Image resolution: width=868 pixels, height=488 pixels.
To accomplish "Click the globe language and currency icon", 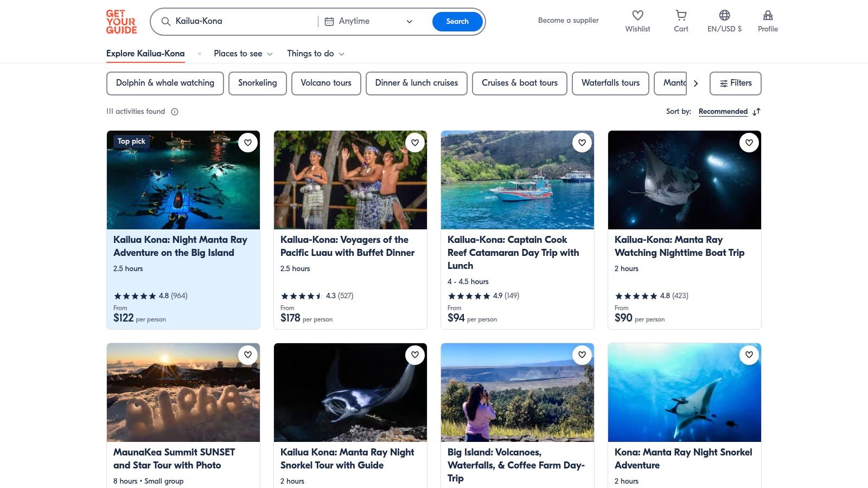I will point(724,16).
